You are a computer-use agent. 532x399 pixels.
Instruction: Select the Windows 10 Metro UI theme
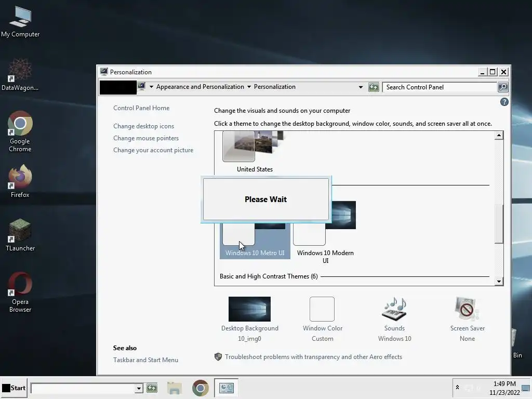[255, 241]
